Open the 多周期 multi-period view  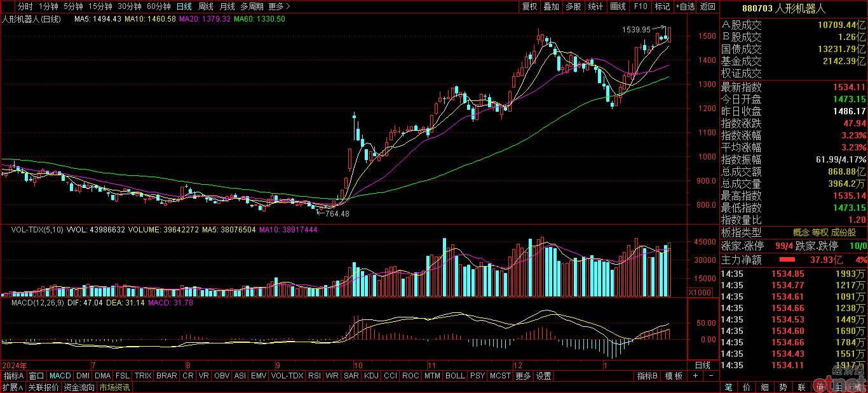coord(252,6)
